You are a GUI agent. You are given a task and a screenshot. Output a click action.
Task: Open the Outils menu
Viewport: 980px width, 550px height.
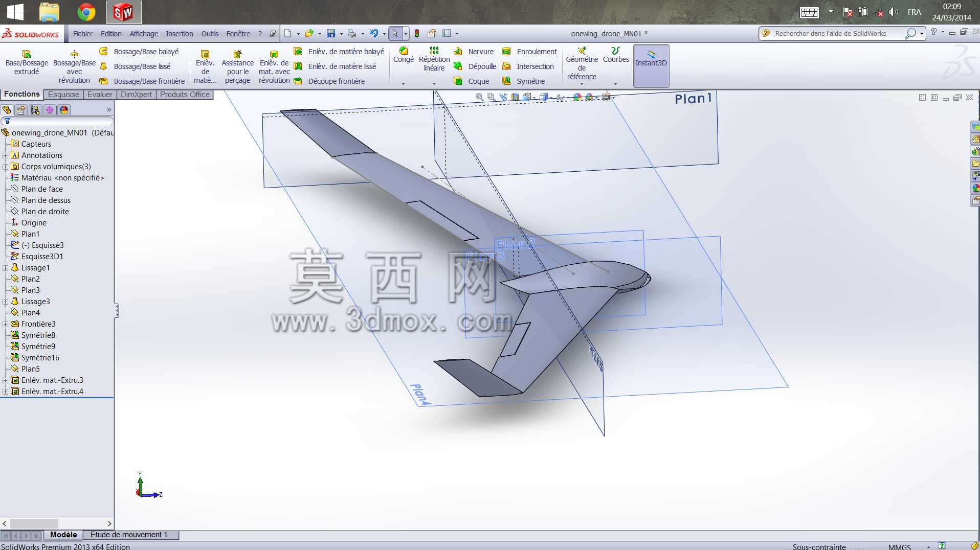[210, 34]
